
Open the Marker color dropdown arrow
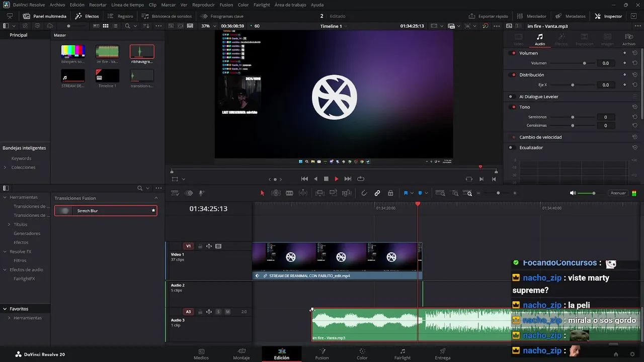(x=426, y=193)
